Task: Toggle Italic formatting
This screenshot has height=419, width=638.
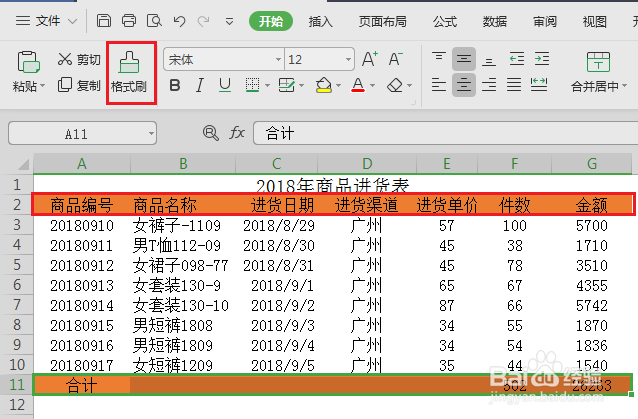Action: coord(200,85)
